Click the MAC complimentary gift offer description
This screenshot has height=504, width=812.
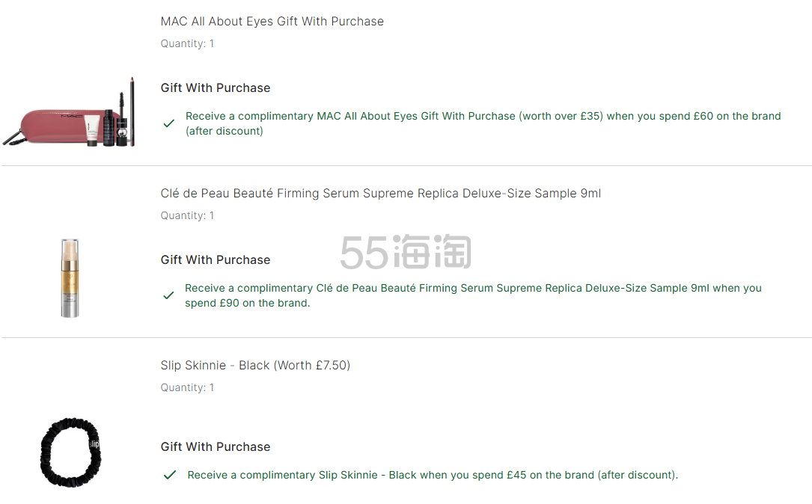[483, 123]
